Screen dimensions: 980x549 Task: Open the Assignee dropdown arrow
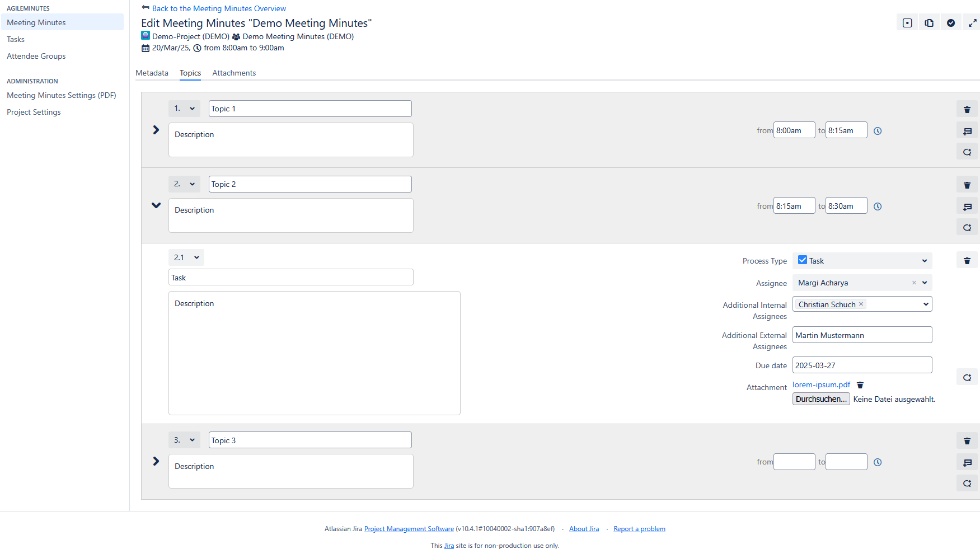pos(925,283)
